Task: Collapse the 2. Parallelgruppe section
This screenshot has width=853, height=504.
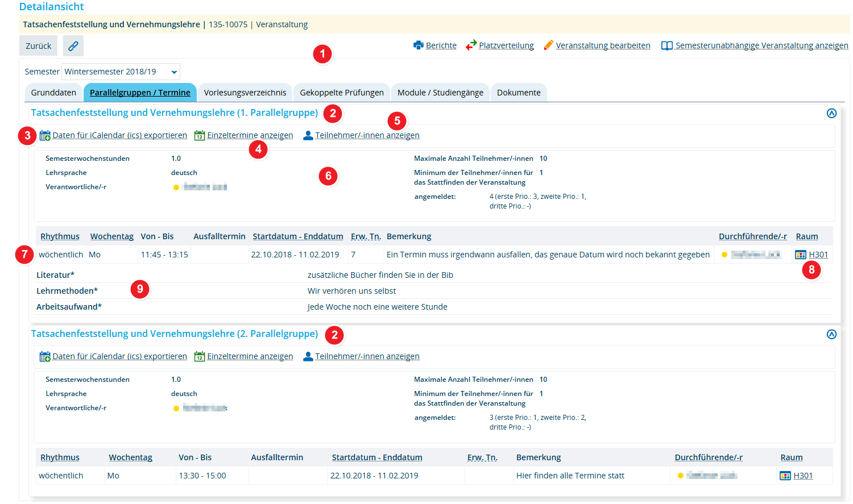Action: coord(831,334)
